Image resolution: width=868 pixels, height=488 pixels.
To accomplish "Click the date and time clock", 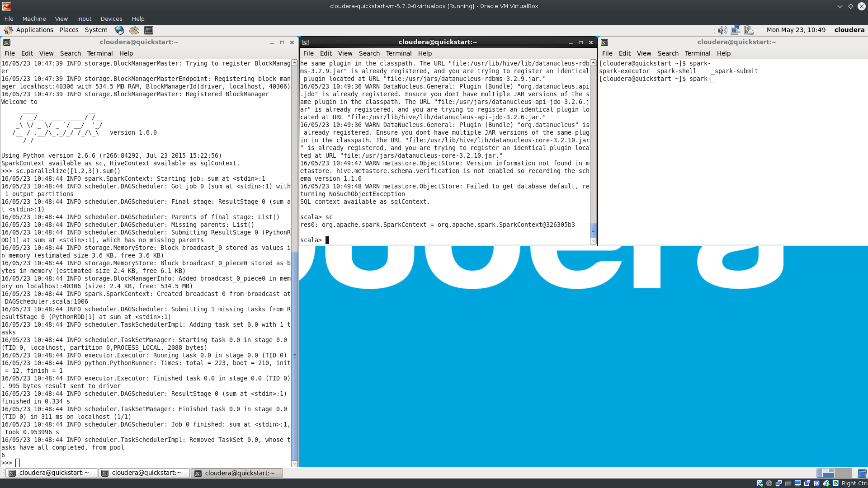I will [x=796, y=30].
